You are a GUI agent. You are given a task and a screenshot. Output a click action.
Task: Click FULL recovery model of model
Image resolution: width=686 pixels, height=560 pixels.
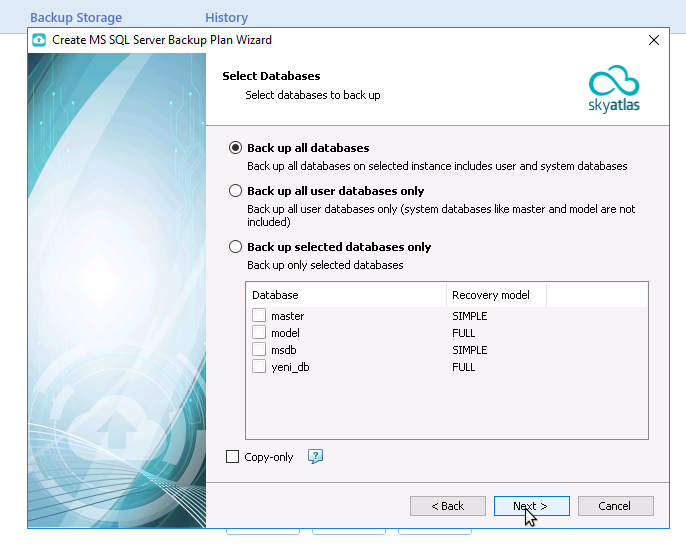(463, 333)
